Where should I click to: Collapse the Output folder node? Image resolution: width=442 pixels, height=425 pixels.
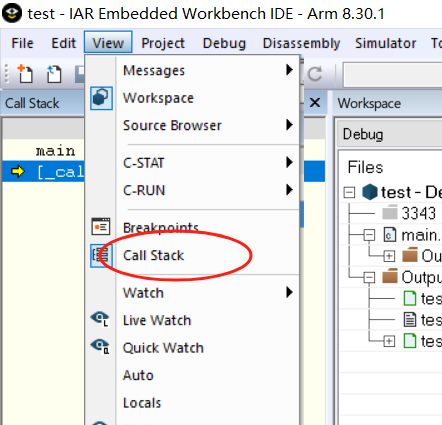point(369,277)
